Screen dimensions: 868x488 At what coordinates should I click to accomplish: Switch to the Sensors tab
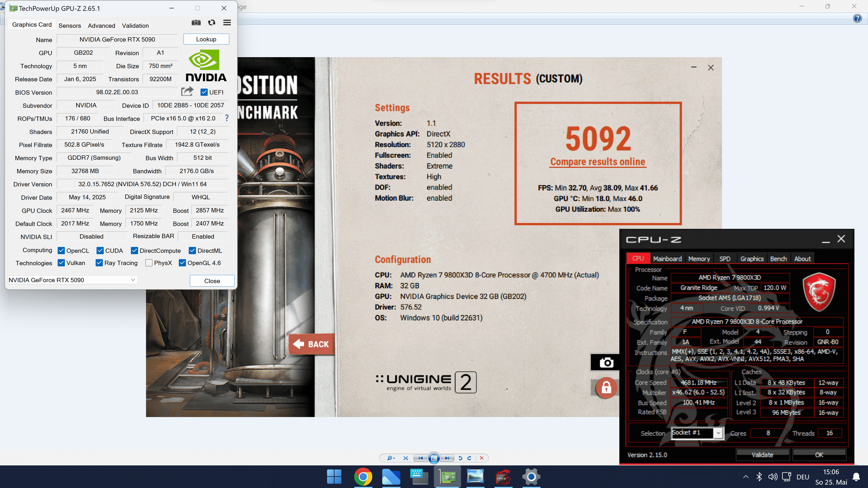tap(69, 26)
